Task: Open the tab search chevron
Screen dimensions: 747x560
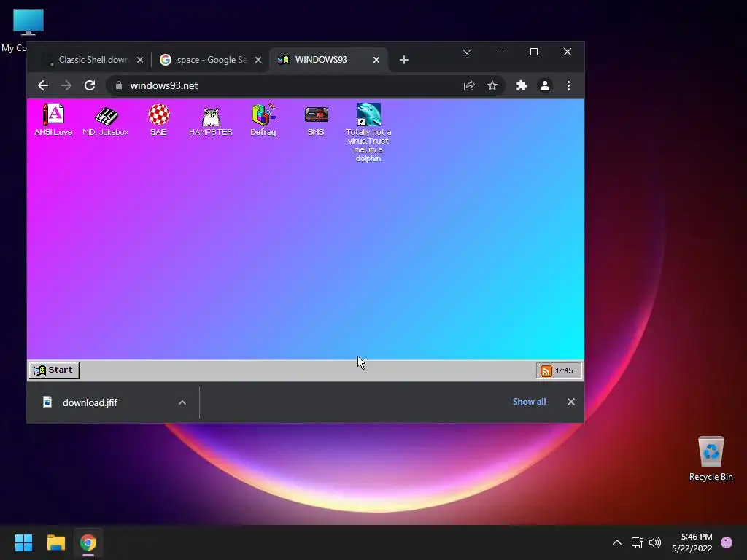Action: [x=467, y=52]
